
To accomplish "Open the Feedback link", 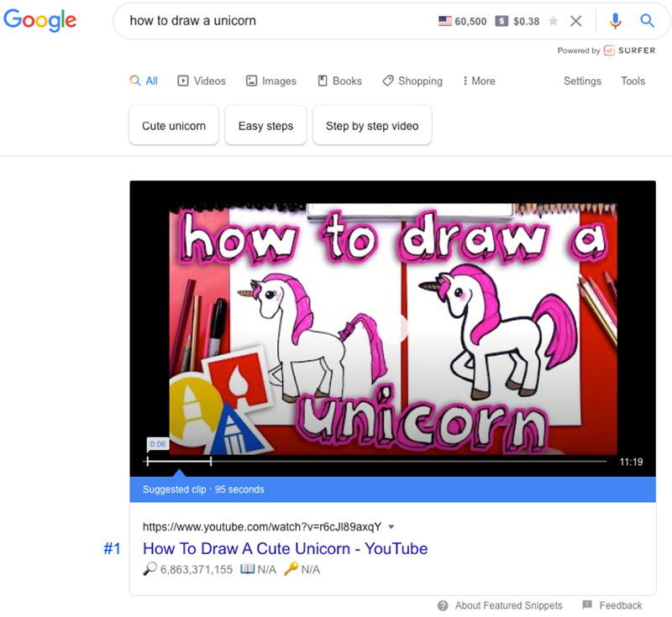I will click(621, 605).
